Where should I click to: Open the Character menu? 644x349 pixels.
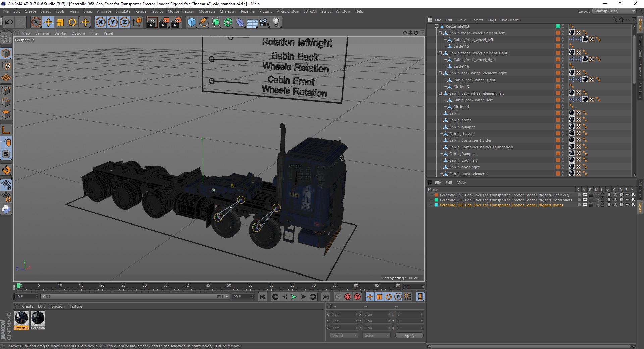[x=228, y=11]
